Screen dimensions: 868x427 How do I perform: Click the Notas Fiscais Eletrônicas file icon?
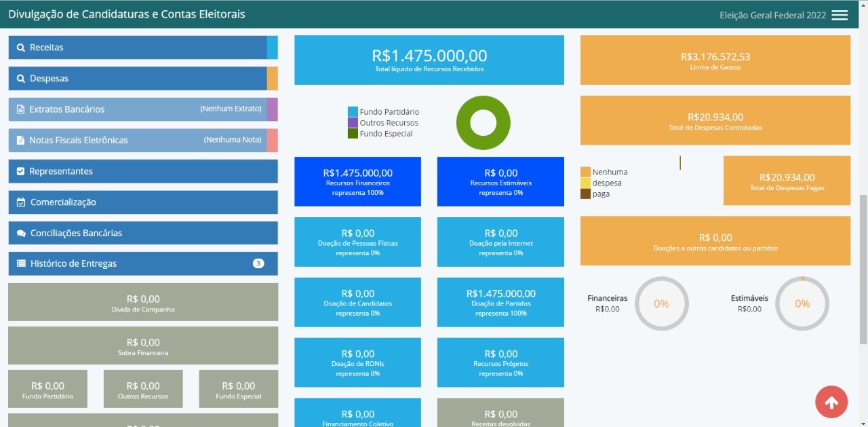(x=20, y=141)
